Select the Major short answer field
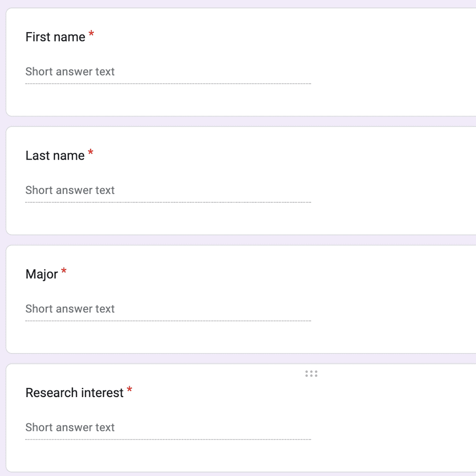This screenshot has height=476, width=476. pos(167,309)
